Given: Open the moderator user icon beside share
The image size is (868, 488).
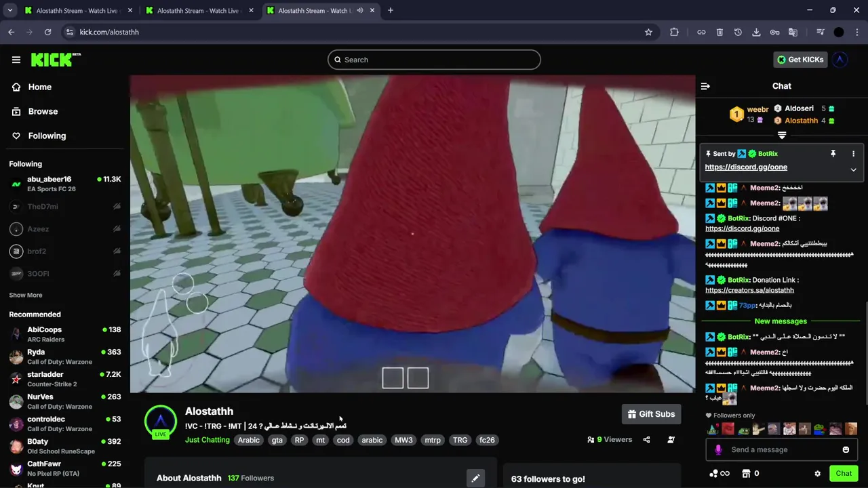Looking at the screenshot, I should (x=671, y=440).
